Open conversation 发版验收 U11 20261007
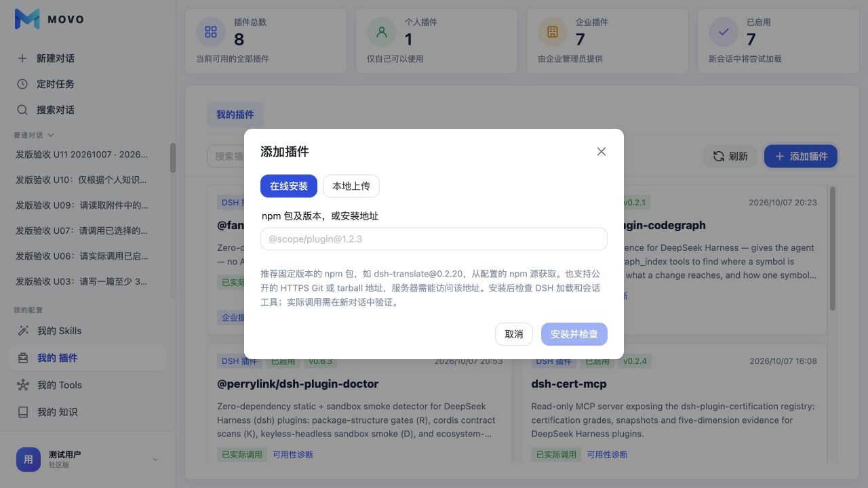The width and height of the screenshot is (868, 488). coord(81,155)
